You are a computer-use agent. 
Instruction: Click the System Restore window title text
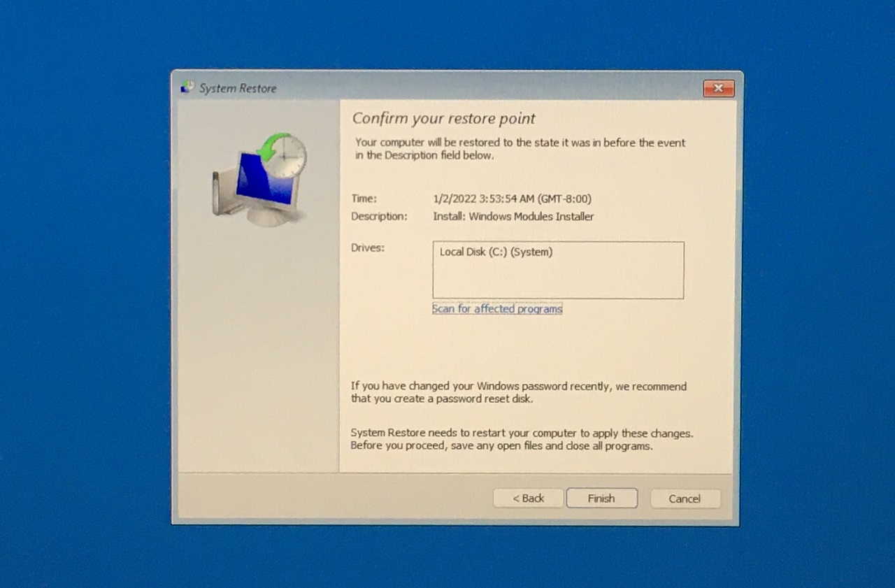point(238,89)
